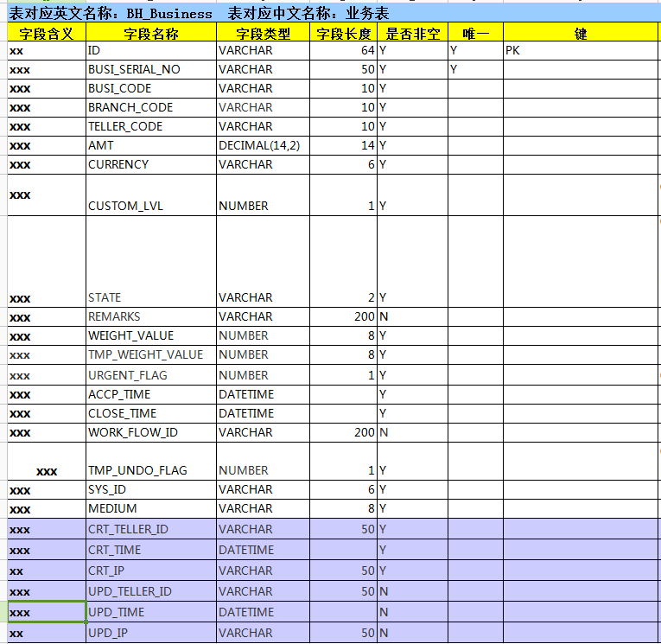Image resolution: width=661 pixels, height=644 pixels.
Task: Select the BUSI_CODE cell
Action: [x=151, y=88]
